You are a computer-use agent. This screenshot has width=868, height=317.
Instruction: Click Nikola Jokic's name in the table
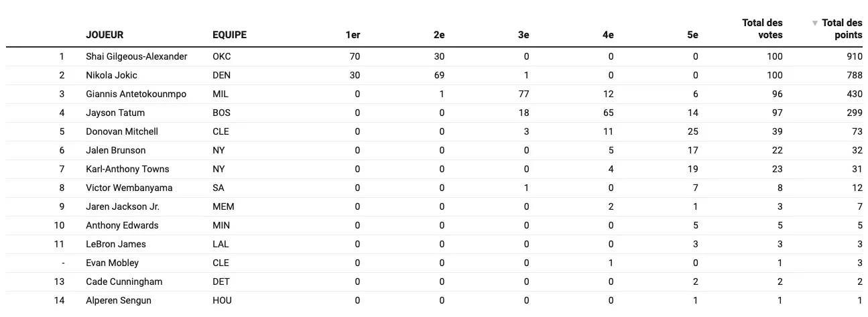click(x=111, y=75)
